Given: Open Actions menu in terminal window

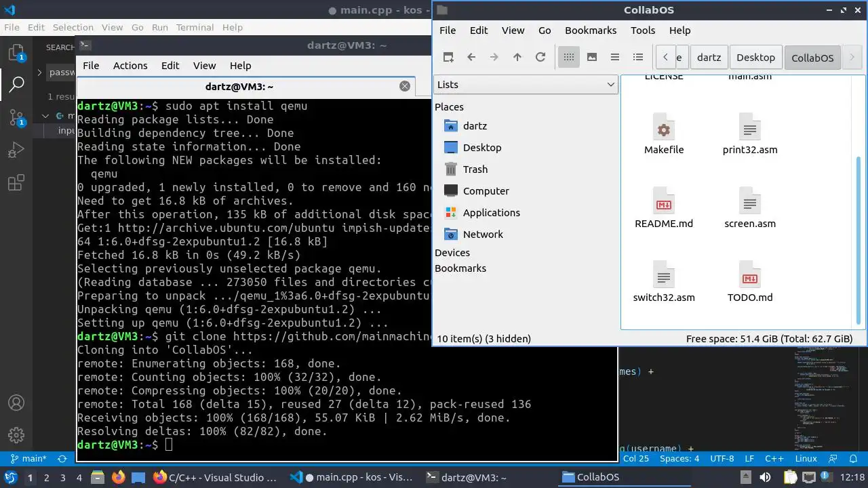Looking at the screenshot, I should pyautogui.click(x=130, y=66).
